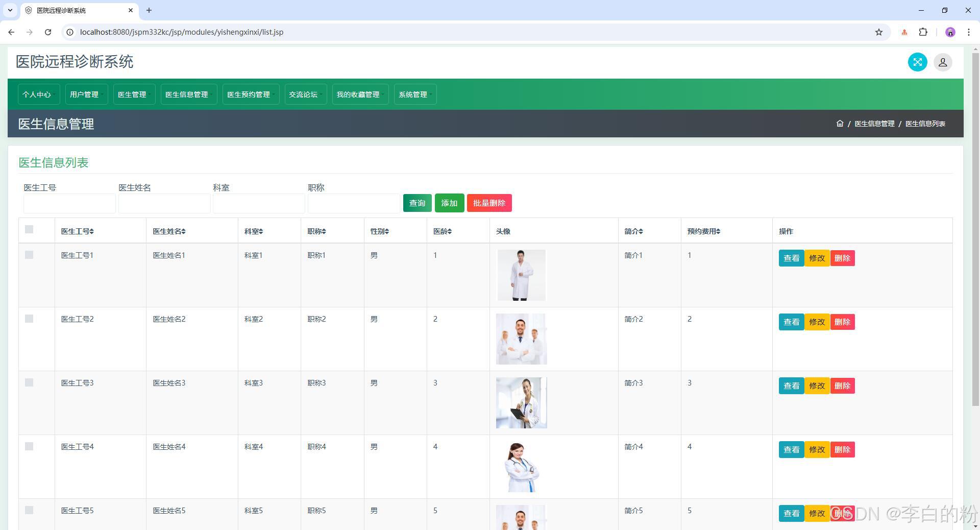Screen dimensions: 980x530
Task: Click the fullscreen toggle icon in header
Action: pyautogui.click(x=917, y=62)
